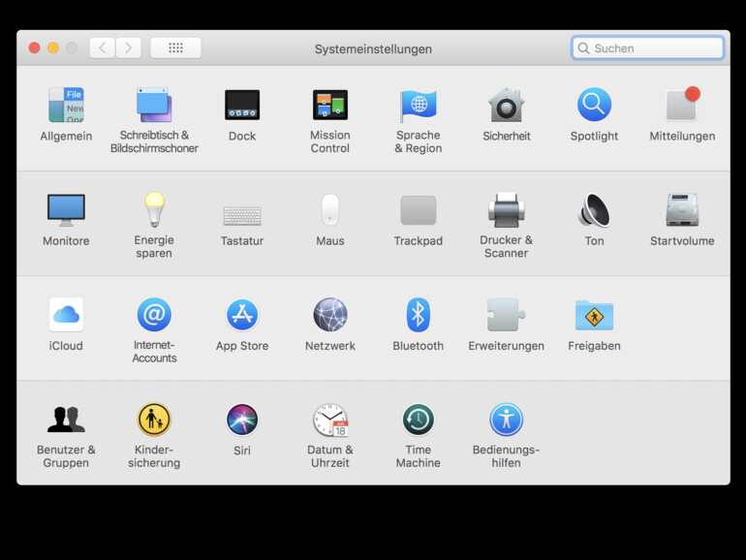The height and width of the screenshot is (560, 746).
Task: Click the show-all grid button
Action: point(175,47)
